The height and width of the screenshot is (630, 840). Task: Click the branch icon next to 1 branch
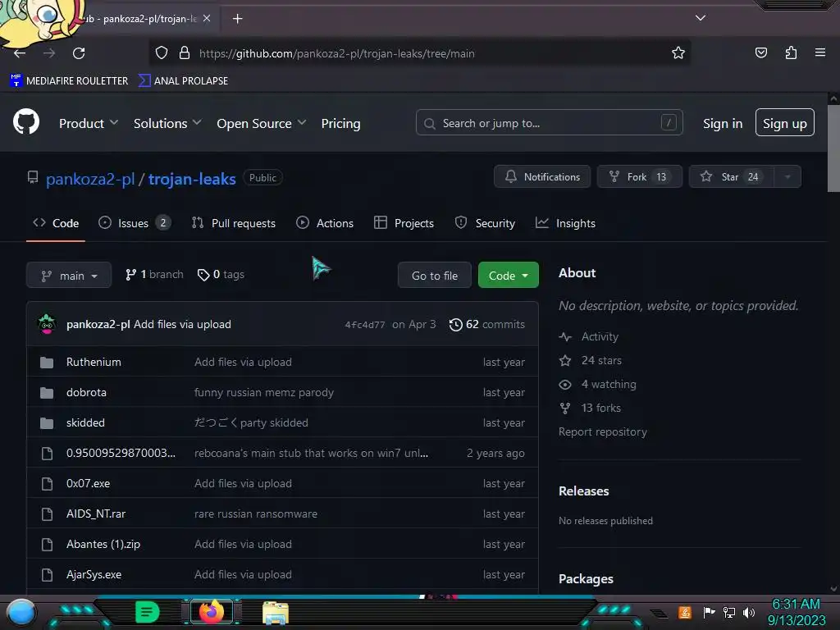(x=130, y=275)
